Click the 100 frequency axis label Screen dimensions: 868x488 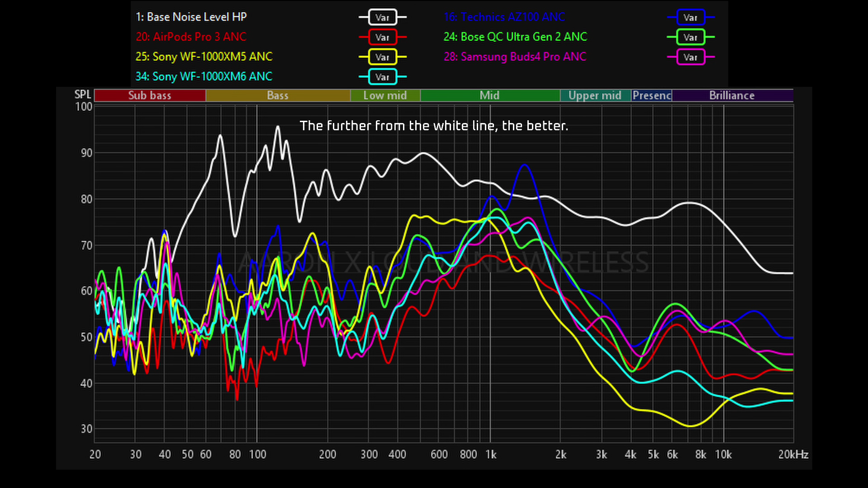258,455
